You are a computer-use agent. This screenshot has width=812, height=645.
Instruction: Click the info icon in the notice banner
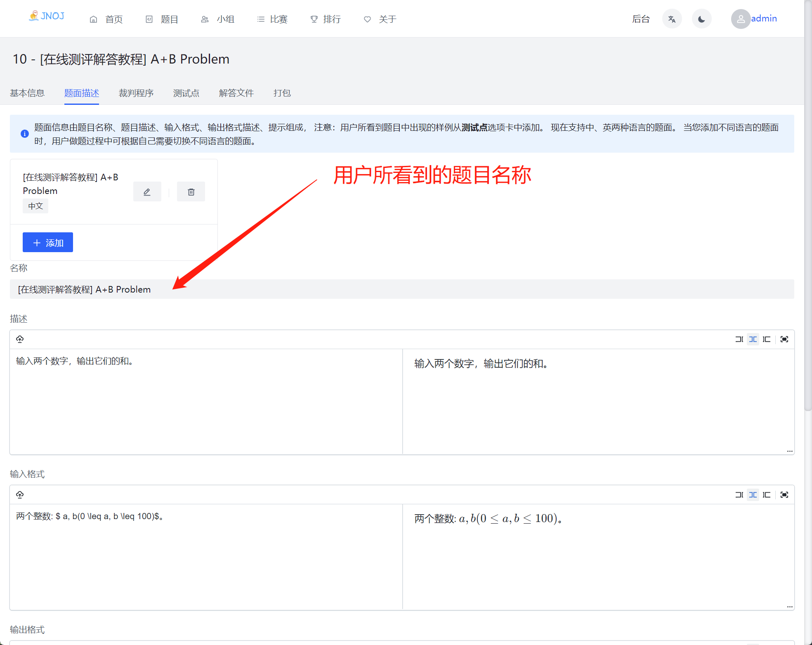(25, 134)
